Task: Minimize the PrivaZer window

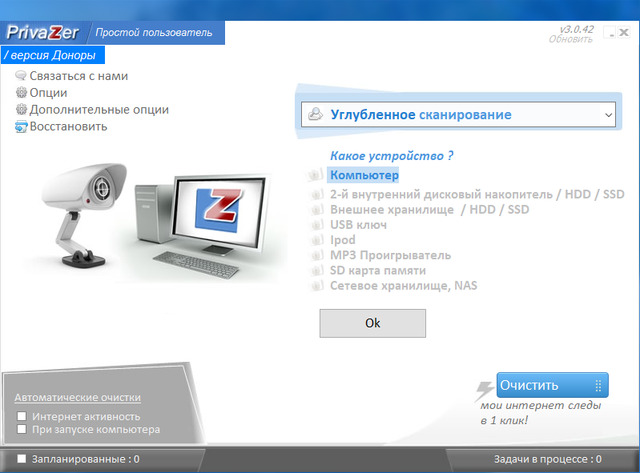Action: pos(609,32)
